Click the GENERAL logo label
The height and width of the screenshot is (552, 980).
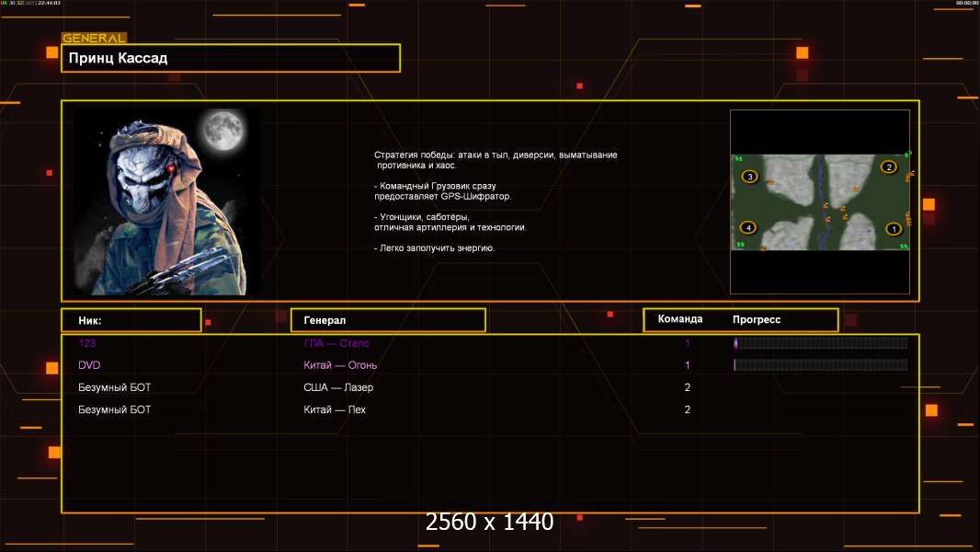point(94,38)
